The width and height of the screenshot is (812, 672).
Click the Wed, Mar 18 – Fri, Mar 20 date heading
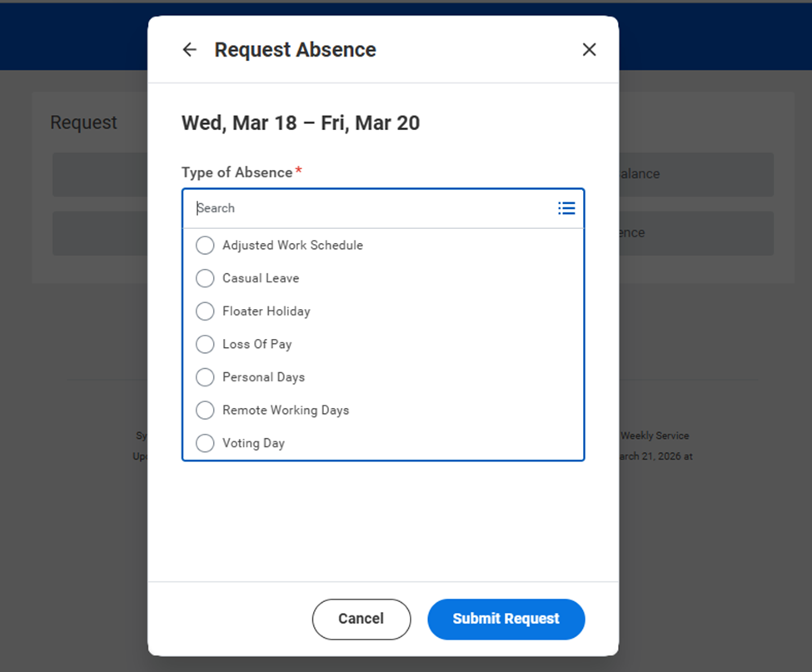301,123
